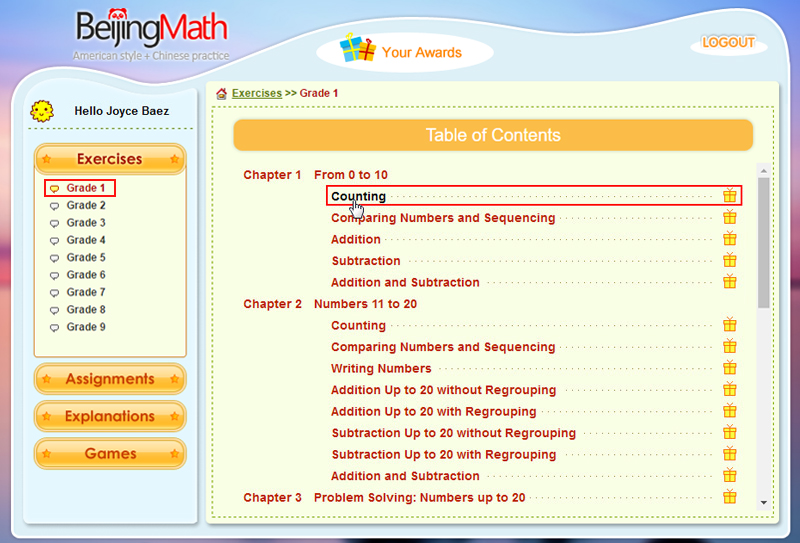Click Chapter 1 From 0 to 10 heading
This screenshot has width=800, height=543.
[x=315, y=175]
